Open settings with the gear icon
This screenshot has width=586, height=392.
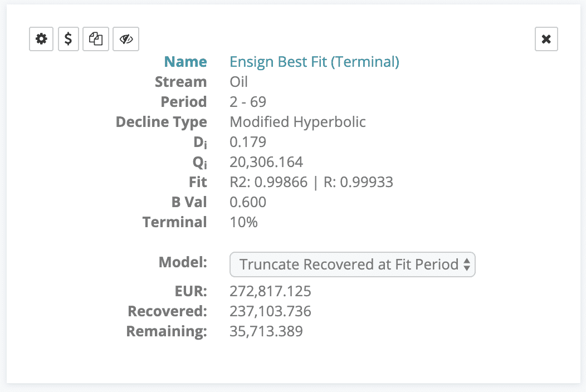coord(42,39)
